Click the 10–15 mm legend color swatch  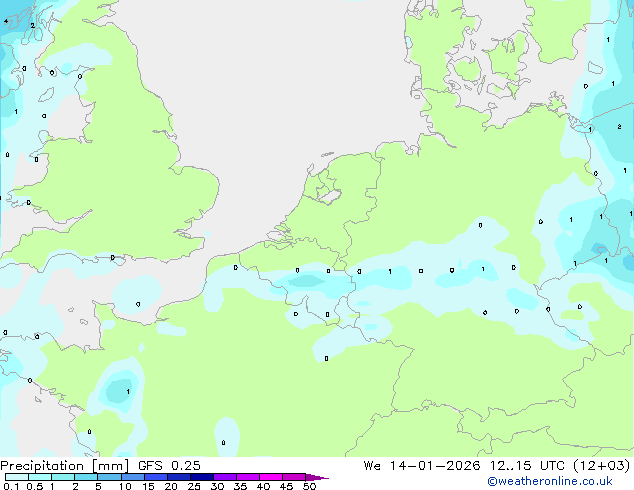tap(132, 477)
